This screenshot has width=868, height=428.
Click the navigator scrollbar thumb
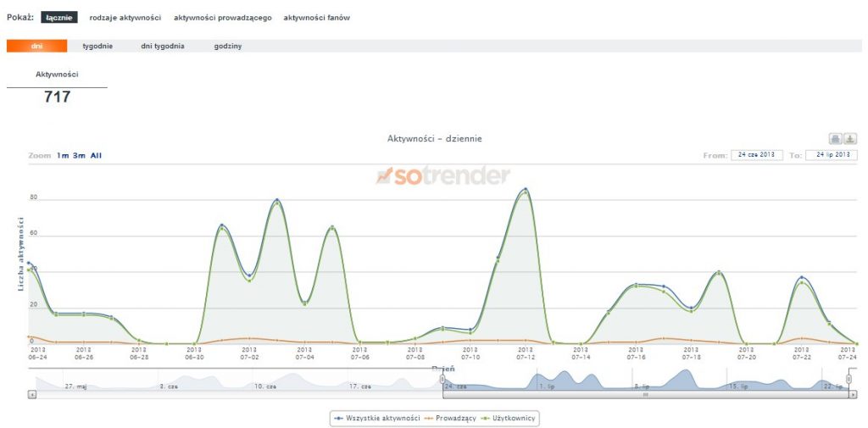(644, 394)
